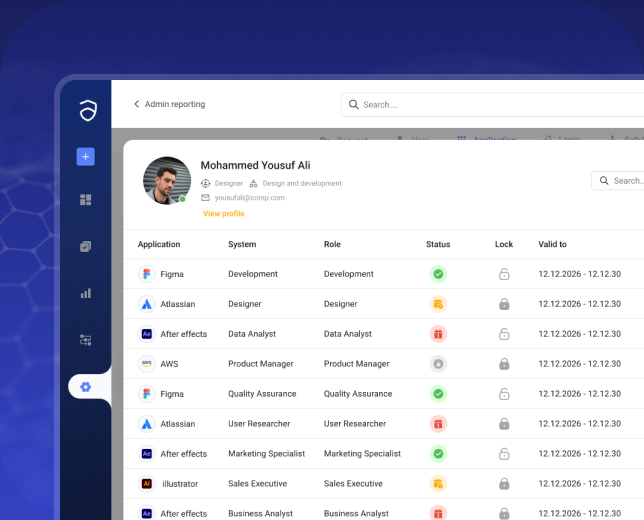The width and height of the screenshot is (644, 520).
Task: Click green status icon for Figma Development
Action: [438, 274]
